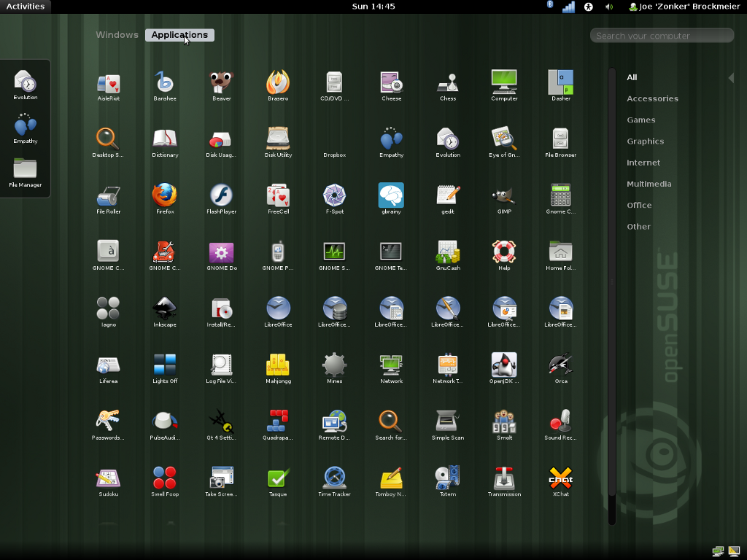Open the volume control in top bar

(x=609, y=7)
